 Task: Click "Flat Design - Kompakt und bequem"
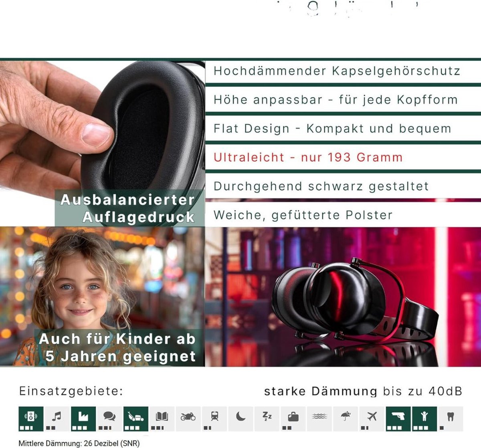[332, 129]
